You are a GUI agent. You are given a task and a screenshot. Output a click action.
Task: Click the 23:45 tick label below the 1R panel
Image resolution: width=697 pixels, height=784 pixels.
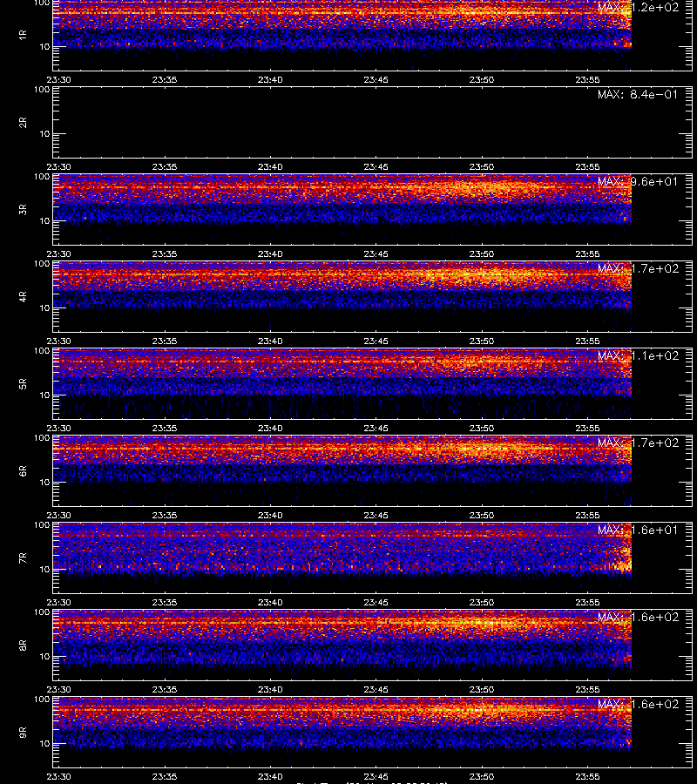tap(376, 79)
